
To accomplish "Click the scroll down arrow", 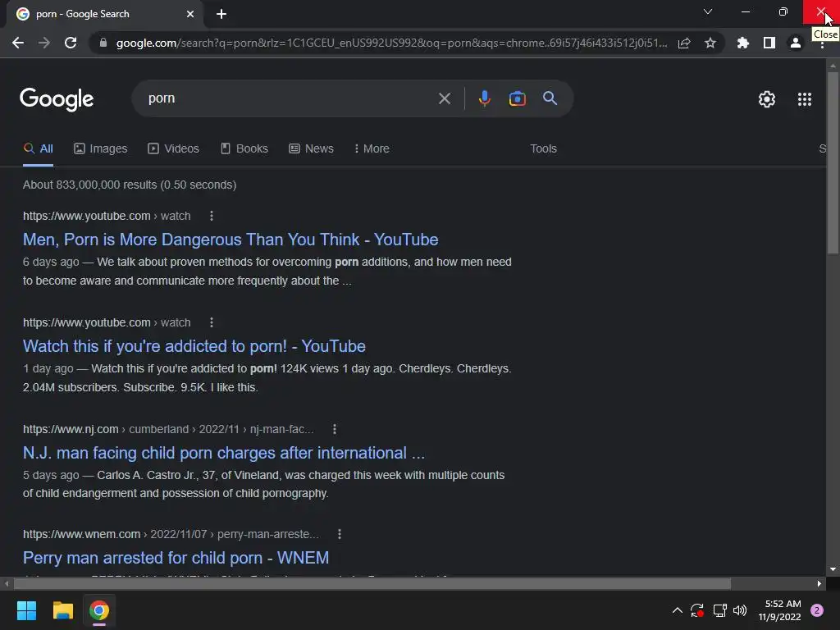I will coord(832,569).
